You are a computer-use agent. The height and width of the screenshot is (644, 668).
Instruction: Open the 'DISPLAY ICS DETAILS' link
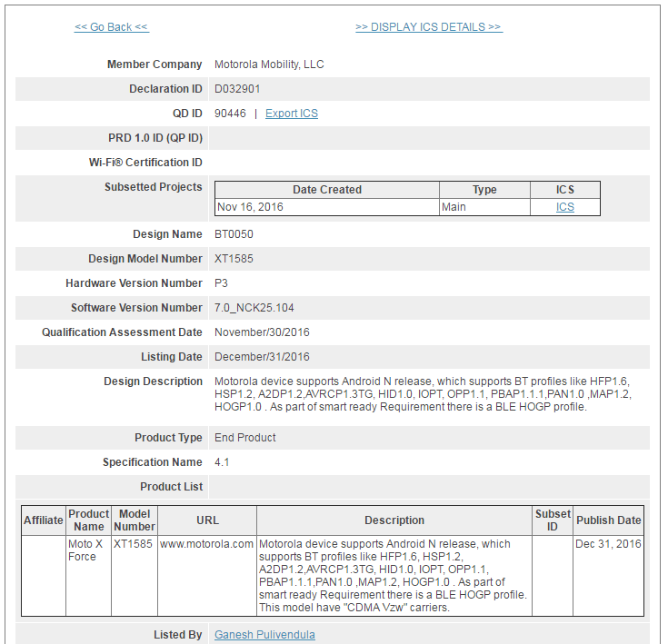point(429,27)
